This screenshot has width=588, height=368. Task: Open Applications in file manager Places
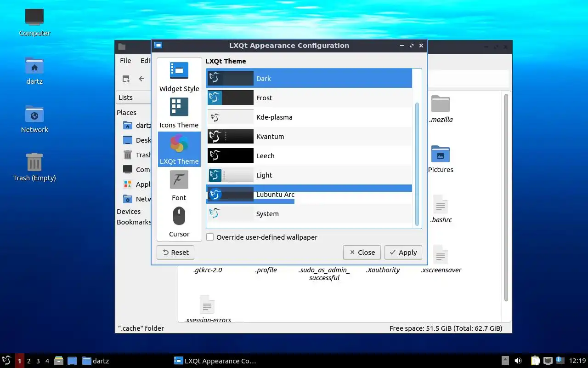click(137, 184)
